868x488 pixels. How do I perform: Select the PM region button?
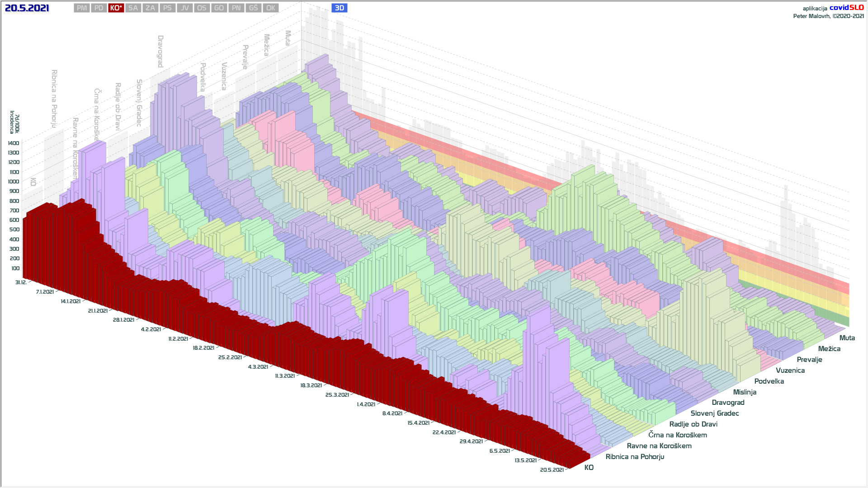tap(82, 8)
